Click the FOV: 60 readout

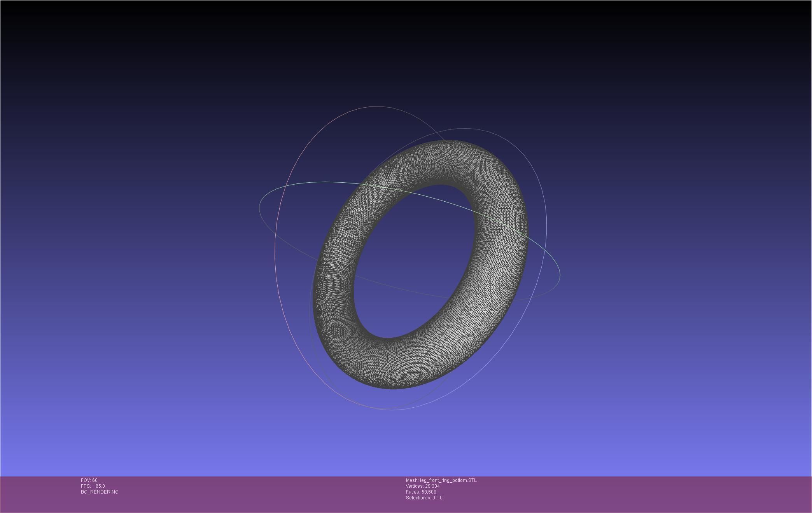click(x=89, y=480)
